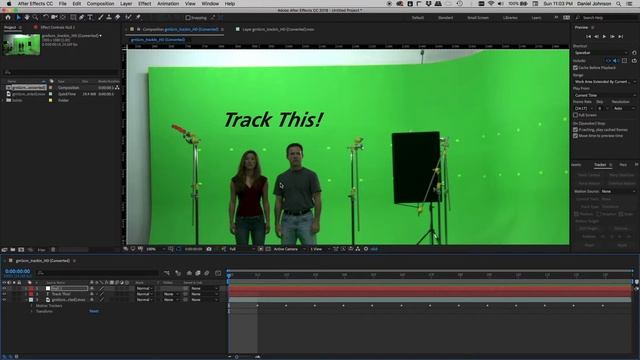
Task: Select the Puppet Pin tool
Action: click(x=138, y=18)
